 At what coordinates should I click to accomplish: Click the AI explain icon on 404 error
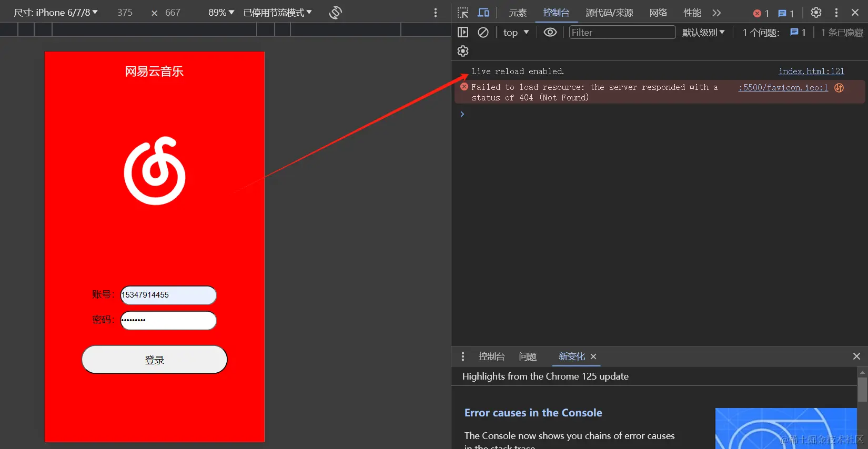(839, 88)
